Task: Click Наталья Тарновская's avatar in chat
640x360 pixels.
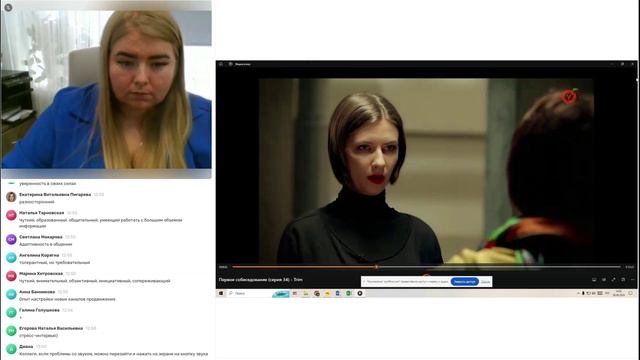Action: click(11, 216)
